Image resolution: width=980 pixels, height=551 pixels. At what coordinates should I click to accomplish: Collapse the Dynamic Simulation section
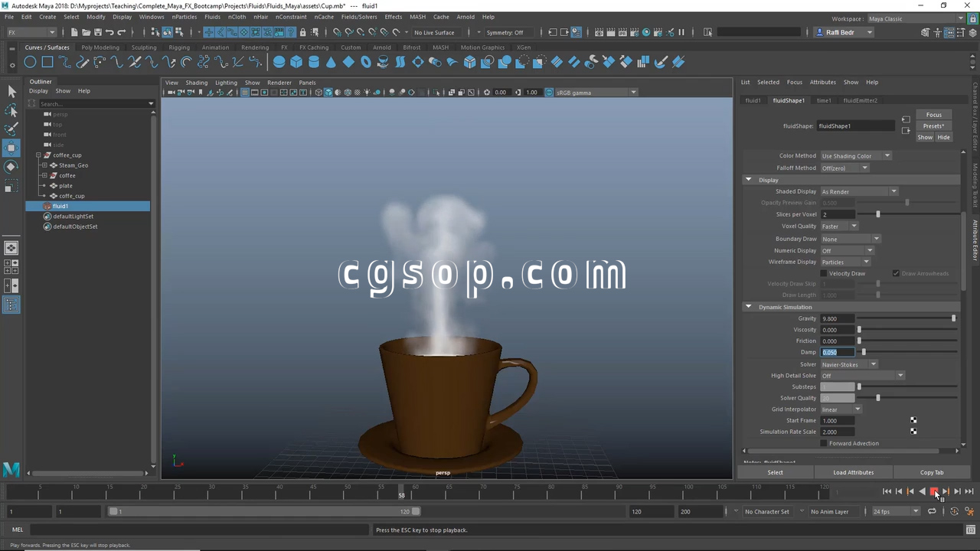[749, 307]
